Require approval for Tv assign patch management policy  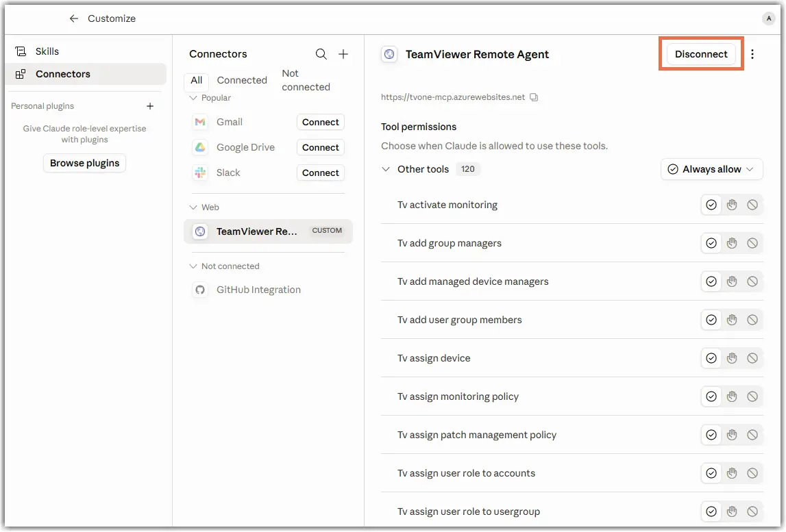coord(732,435)
